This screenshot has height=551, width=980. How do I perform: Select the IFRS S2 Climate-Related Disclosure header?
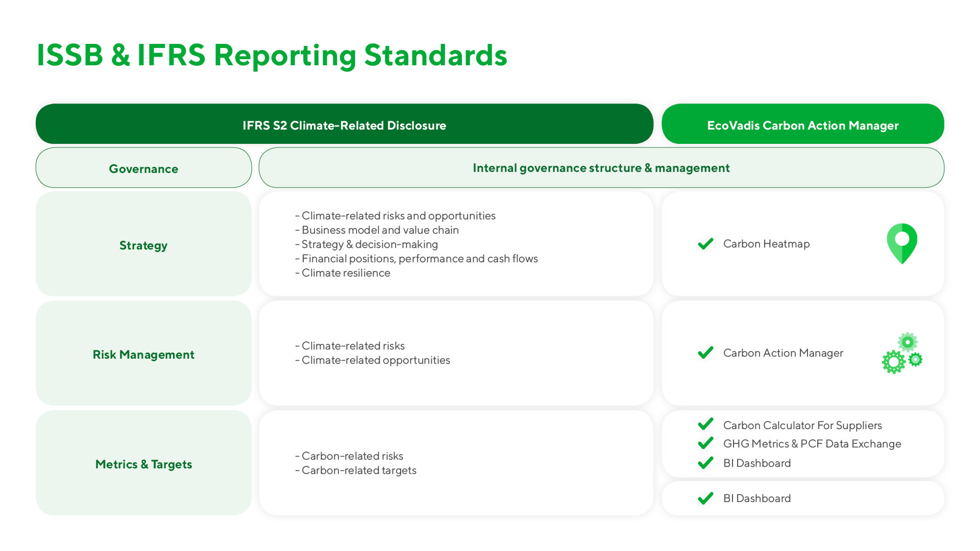point(345,124)
